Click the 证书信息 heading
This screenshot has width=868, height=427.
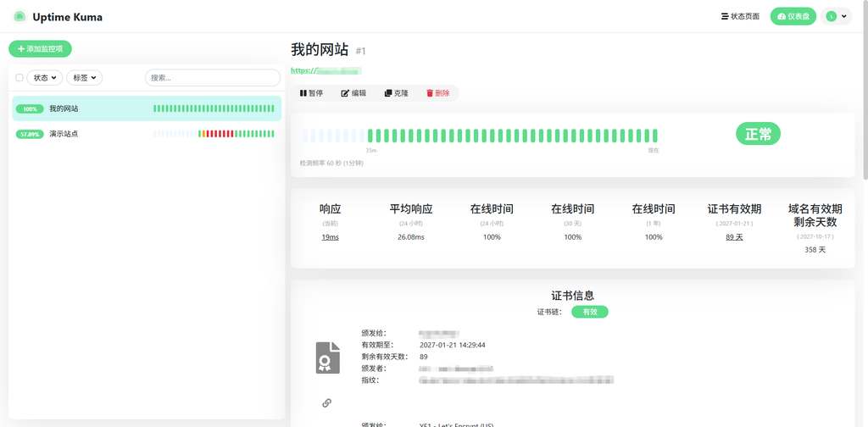click(x=572, y=296)
